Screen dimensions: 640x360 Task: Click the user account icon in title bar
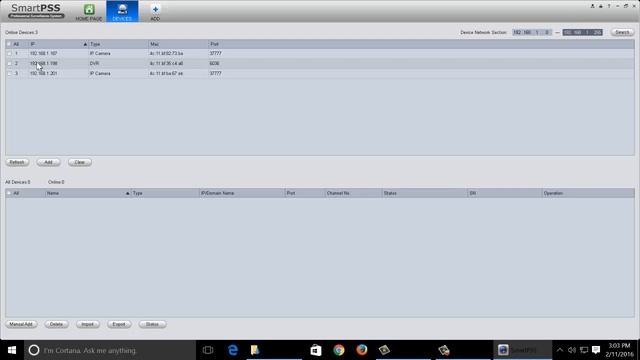click(x=592, y=6)
